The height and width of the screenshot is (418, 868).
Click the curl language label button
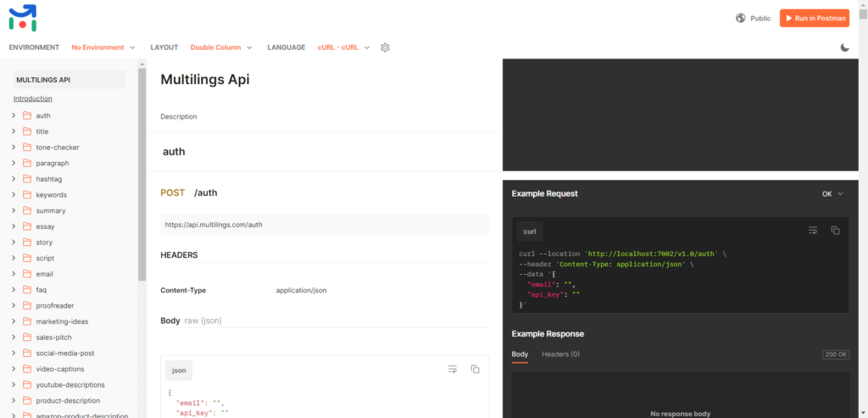coord(530,231)
